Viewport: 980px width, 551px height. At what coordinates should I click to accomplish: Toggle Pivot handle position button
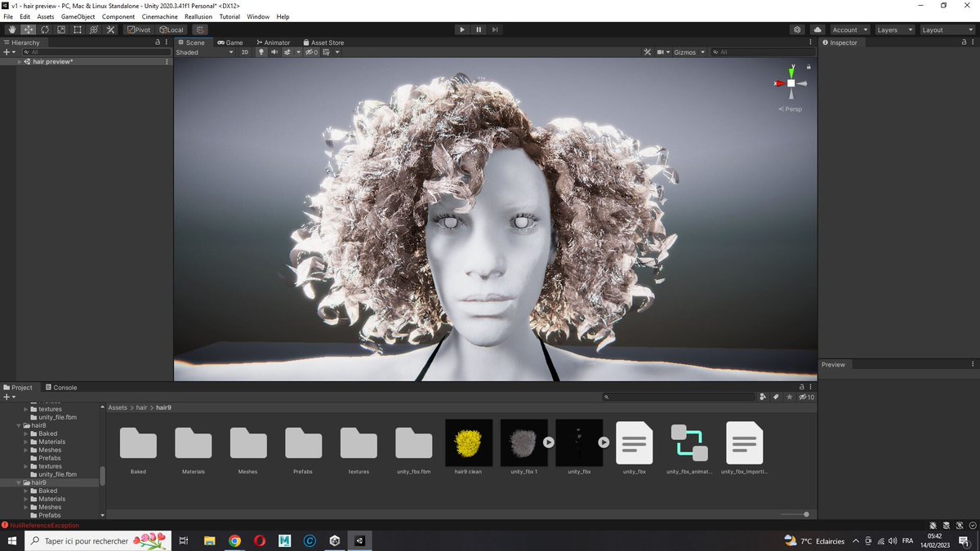(138, 29)
